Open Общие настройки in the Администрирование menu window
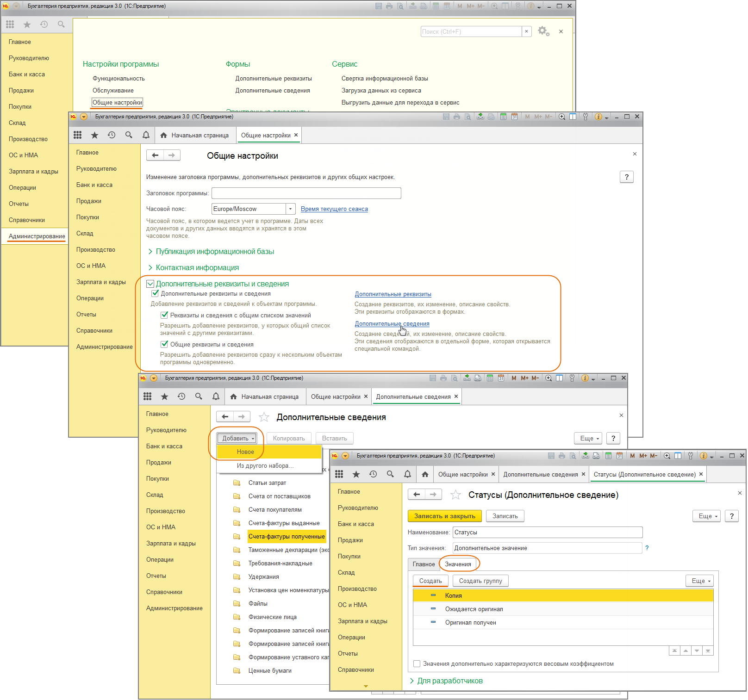The width and height of the screenshot is (748, 700). point(117,103)
